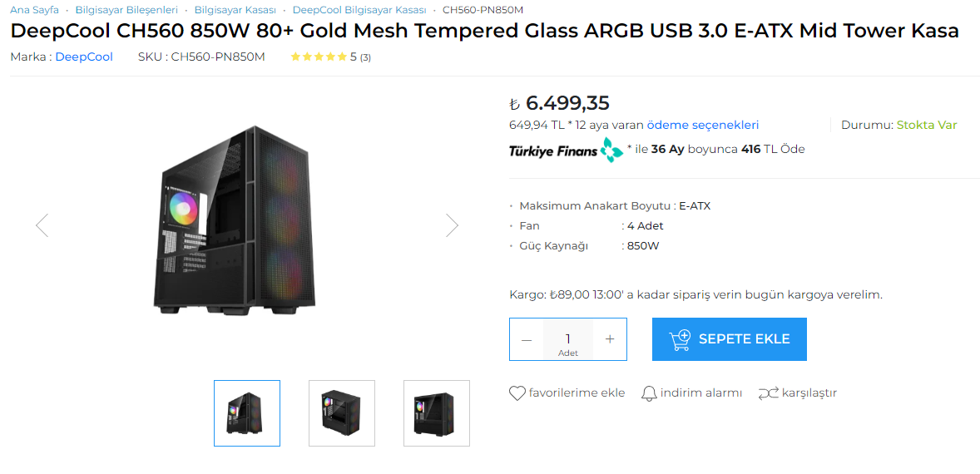Click the Türkiye Finans logo
The width and height of the screenshot is (980, 474).
566,150
